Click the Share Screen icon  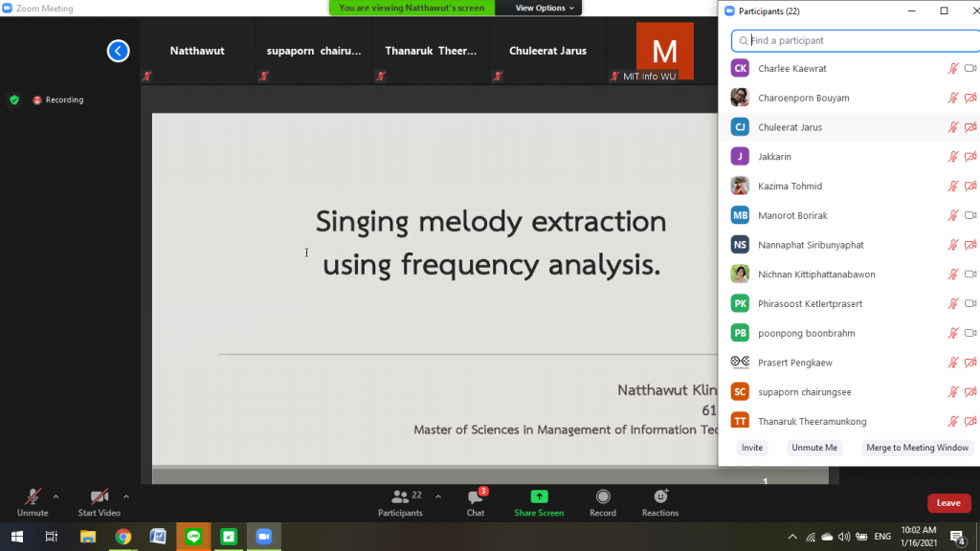539,497
